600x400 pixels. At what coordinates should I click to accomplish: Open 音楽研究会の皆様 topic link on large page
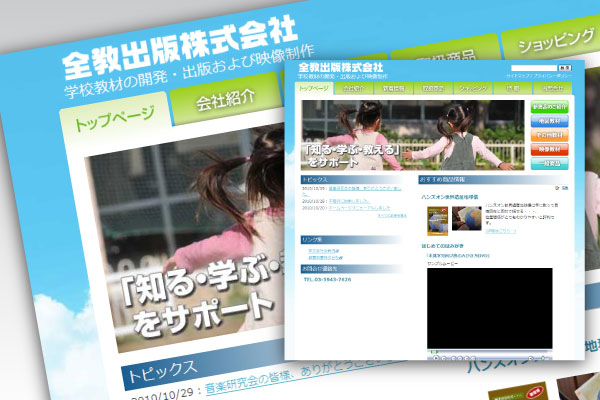pos(304,375)
